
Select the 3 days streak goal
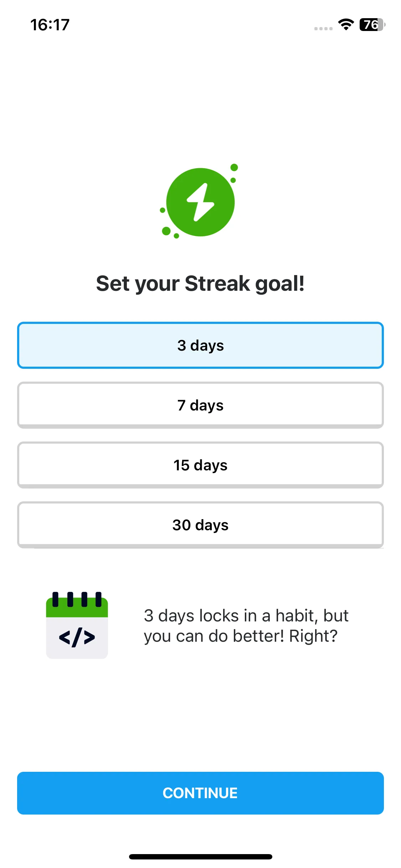[x=200, y=345]
